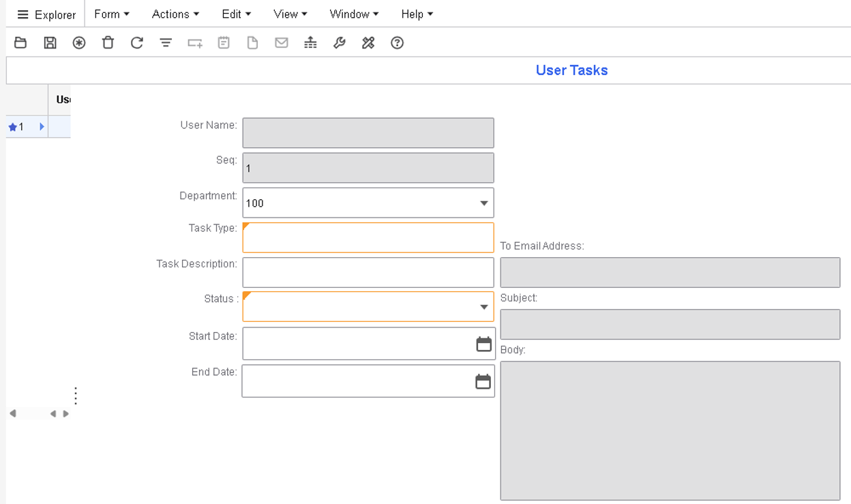Click the Save toolbar icon
This screenshot has width=851, height=504.
pos(50,43)
